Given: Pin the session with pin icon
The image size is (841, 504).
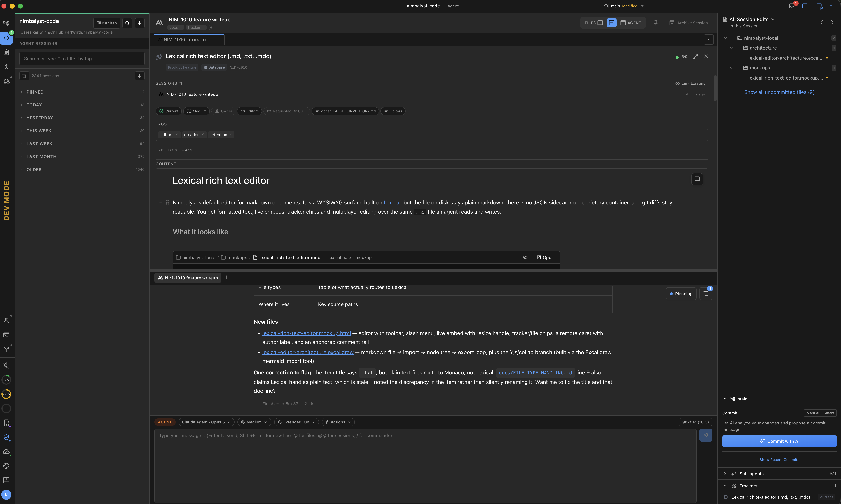Looking at the screenshot, I should [656, 23].
